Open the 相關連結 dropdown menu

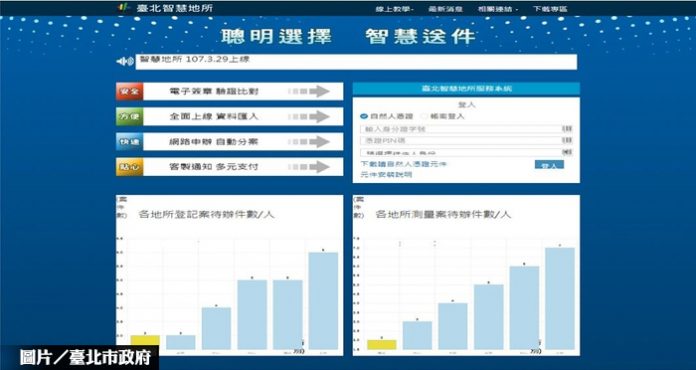[498, 9]
